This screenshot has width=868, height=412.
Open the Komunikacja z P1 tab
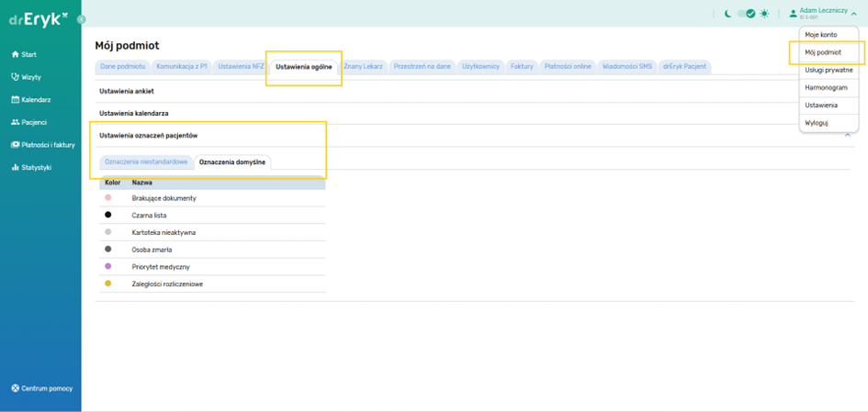click(182, 67)
